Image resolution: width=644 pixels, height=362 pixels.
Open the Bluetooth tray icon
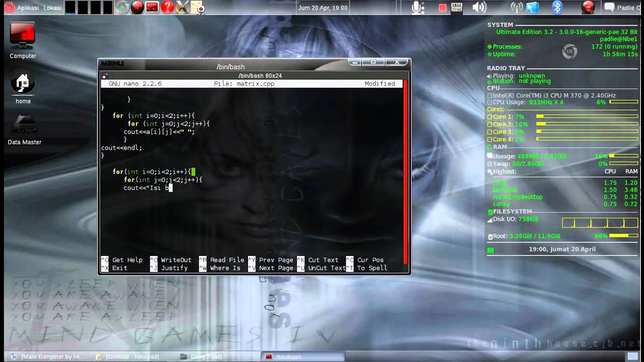557,8
